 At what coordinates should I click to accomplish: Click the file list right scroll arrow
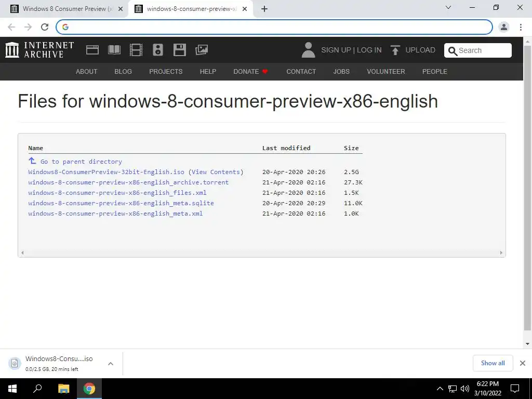(x=501, y=253)
